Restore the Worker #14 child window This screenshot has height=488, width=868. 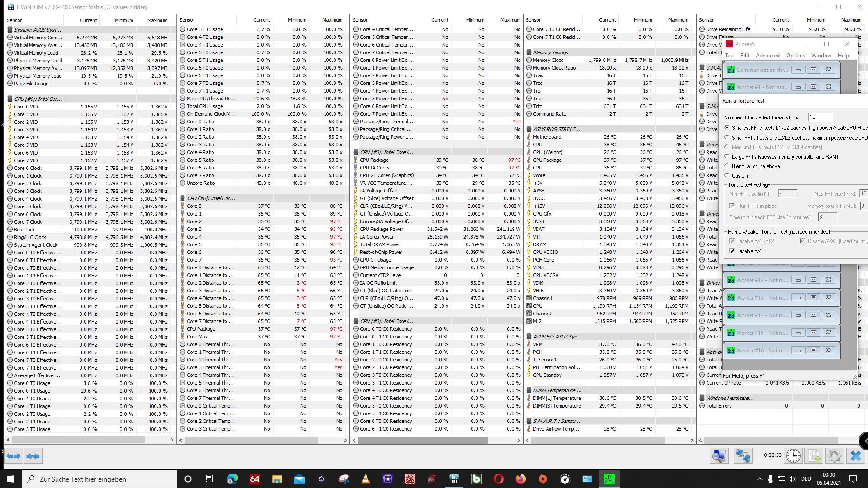[x=813, y=315]
